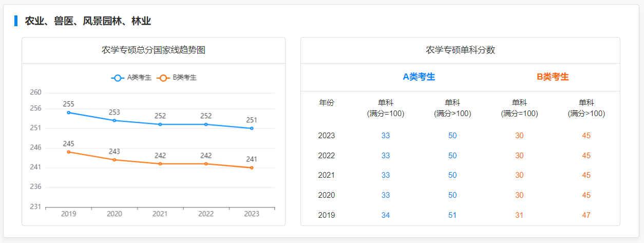This screenshot has height=243, width=644.
Task: Click the 2019 row B类 value 31
Action: [519, 215]
